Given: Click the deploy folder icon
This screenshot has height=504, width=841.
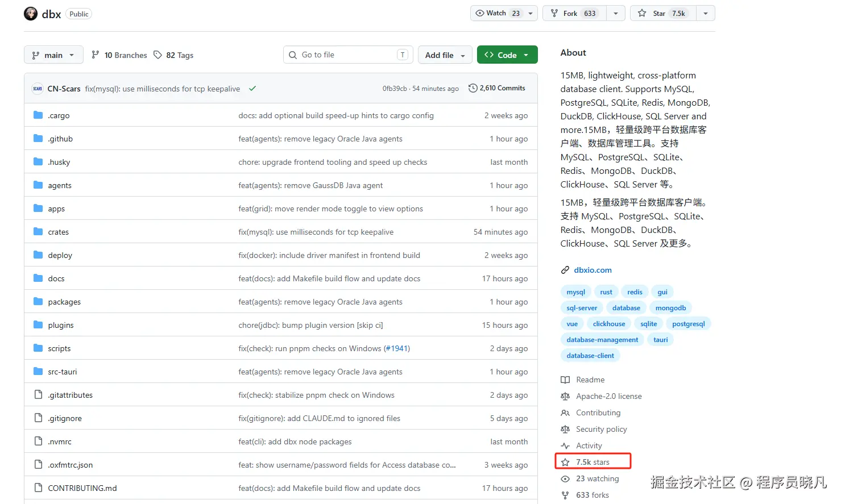Looking at the screenshot, I should [38, 255].
